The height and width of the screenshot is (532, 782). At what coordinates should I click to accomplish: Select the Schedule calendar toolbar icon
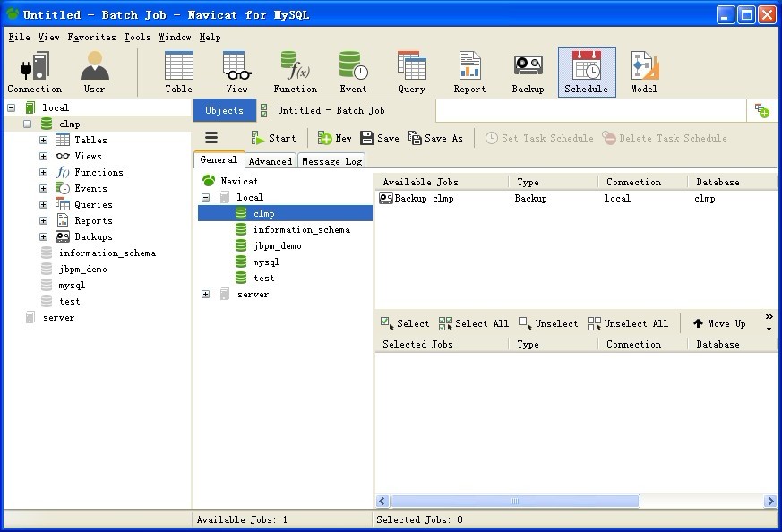587,73
